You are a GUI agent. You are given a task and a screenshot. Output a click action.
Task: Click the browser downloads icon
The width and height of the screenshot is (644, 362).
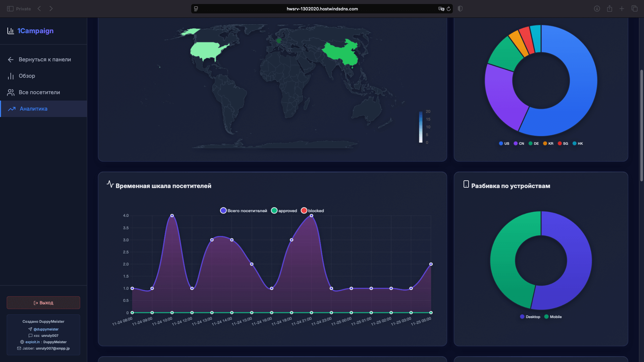[597, 9]
